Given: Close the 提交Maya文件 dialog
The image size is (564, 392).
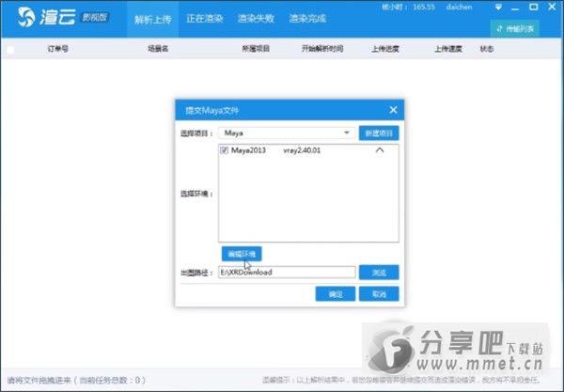Looking at the screenshot, I should click(393, 110).
